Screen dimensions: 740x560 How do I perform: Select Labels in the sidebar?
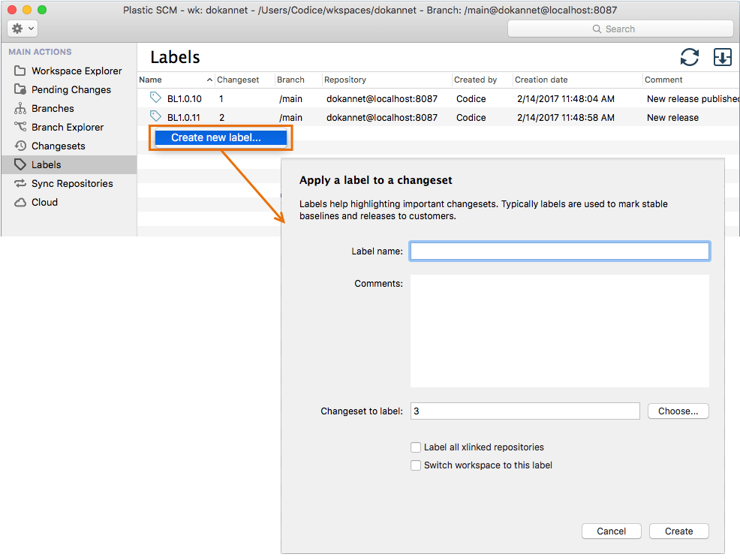point(68,165)
